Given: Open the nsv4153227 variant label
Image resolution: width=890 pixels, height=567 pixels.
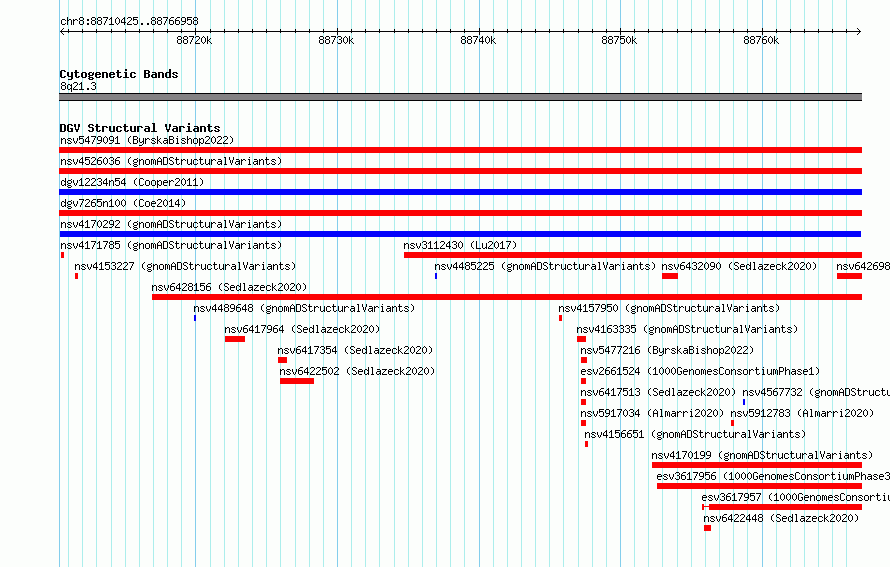Looking at the screenshot, I should 185,266.
